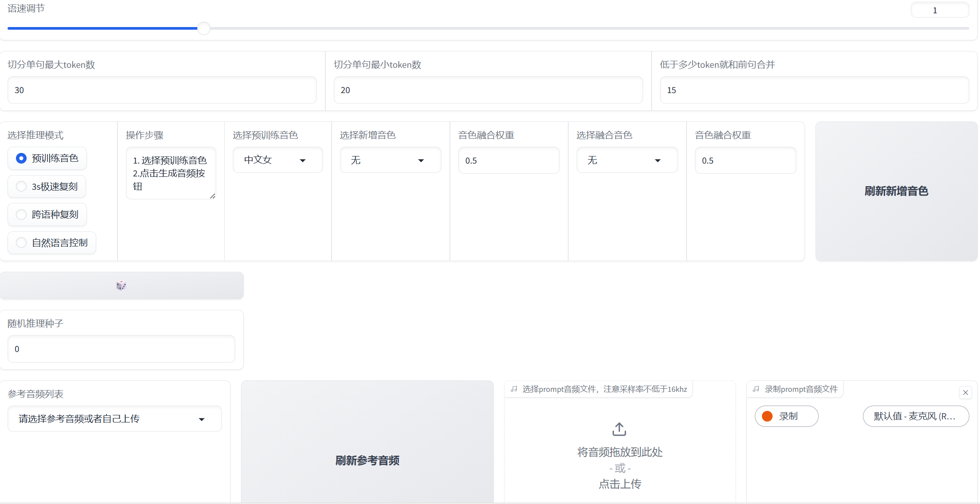The height and width of the screenshot is (504, 980).
Task: Select the 3s极速复刻 mode
Action: [x=47, y=187]
